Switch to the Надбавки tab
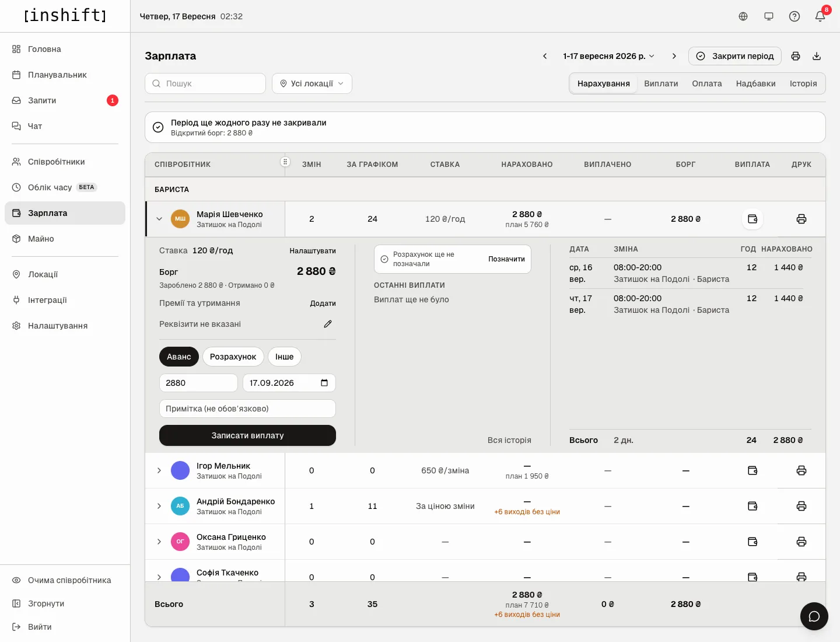This screenshot has height=642, width=840. tap(756, 83)
